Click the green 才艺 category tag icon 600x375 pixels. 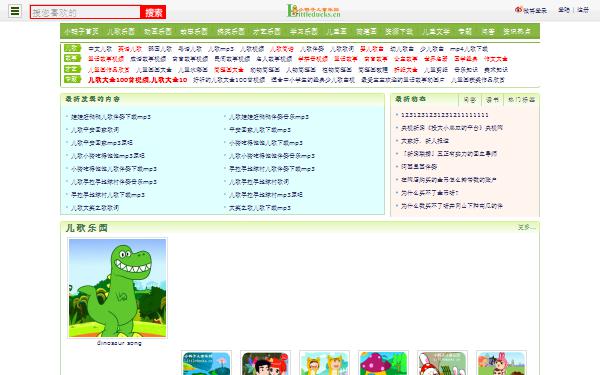click(x=72, y=69)
